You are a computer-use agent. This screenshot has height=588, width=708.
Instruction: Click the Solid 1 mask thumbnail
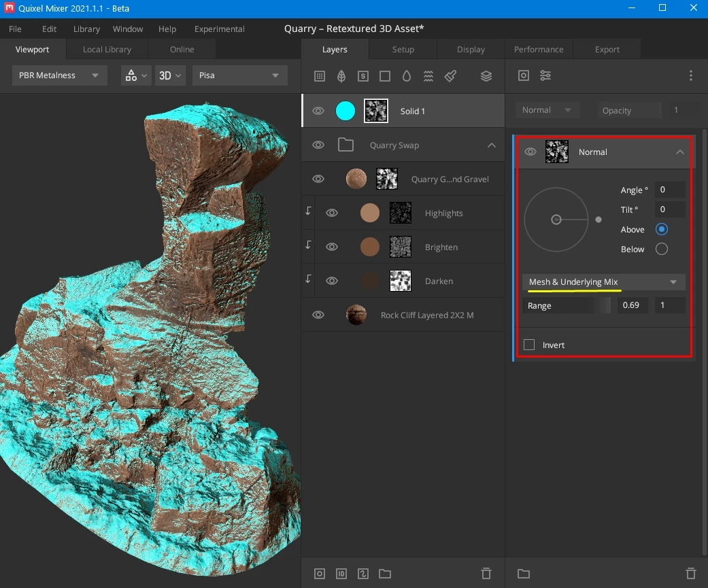tap(376, 111)
